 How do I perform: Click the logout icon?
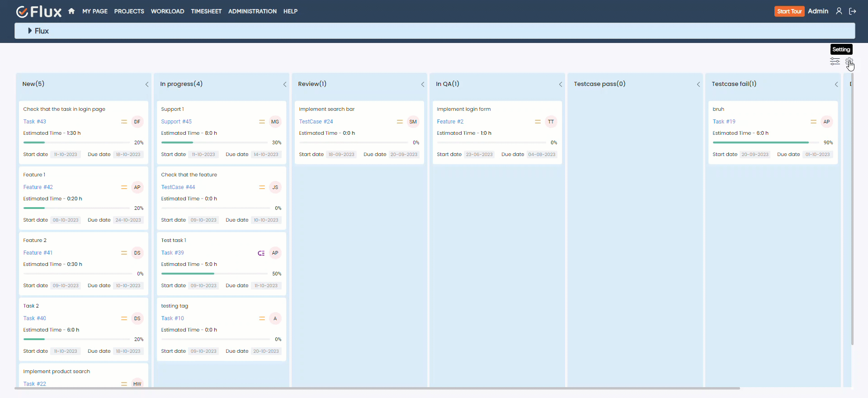click(x=853, y=11)
